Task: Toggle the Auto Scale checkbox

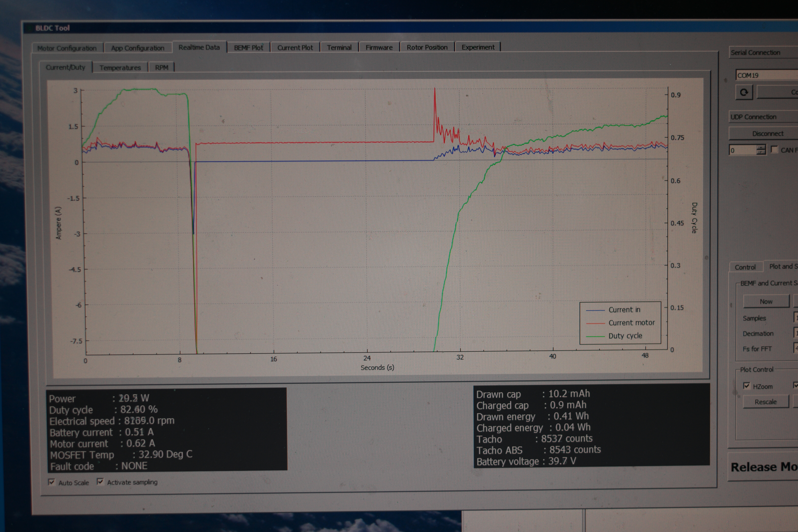Action: (52, 482)
